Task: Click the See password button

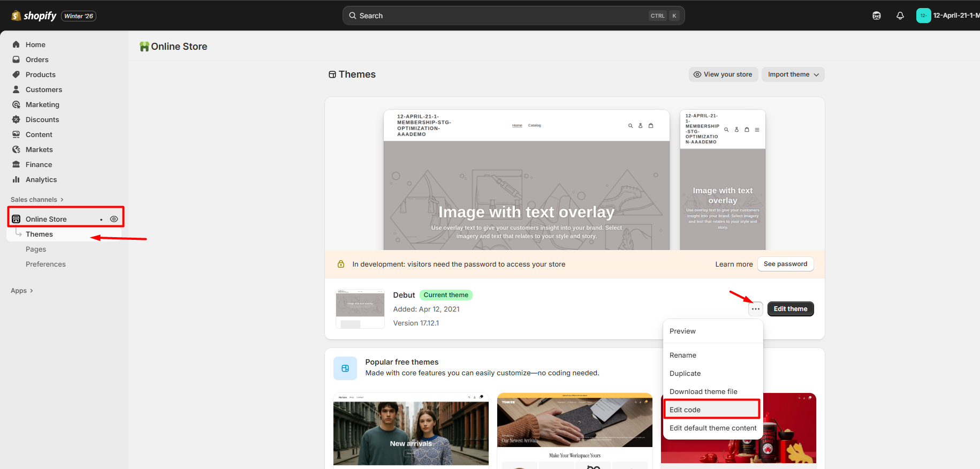Action: 785,264
